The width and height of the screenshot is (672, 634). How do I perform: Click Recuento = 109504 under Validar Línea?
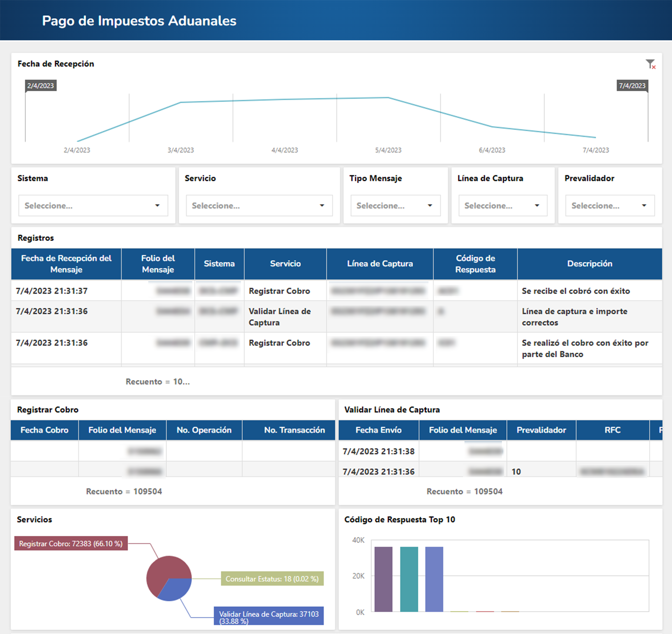pyautogui.click(x=464, y=491)
